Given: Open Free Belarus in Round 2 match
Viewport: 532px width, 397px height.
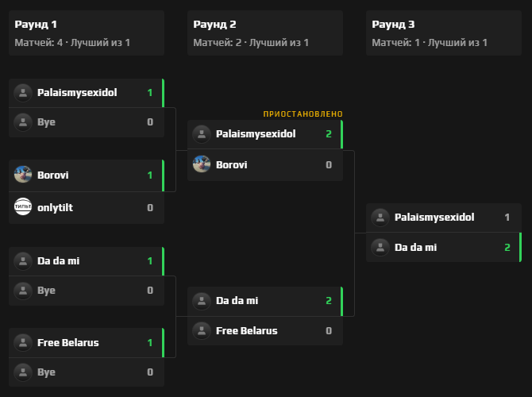Looking at the screenshot, I should (247, 330).
